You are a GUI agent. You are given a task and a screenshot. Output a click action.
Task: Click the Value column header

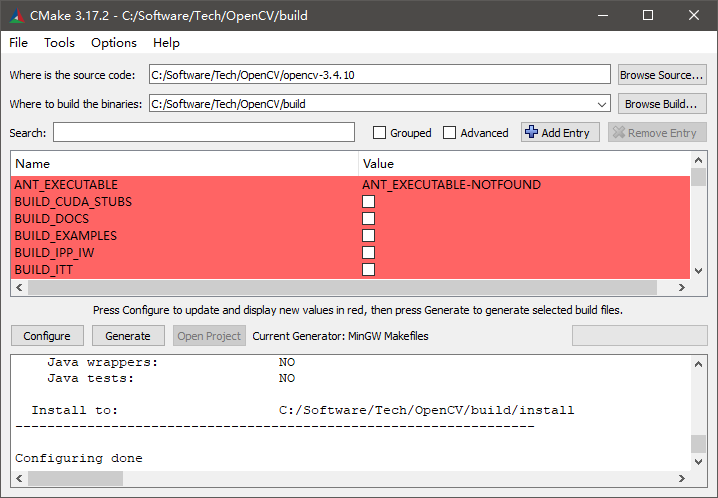[x=524, y=163]
